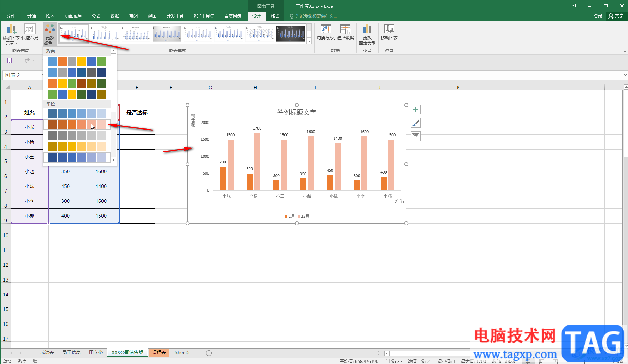Open the 文件 (File) tab

(11, 16)
